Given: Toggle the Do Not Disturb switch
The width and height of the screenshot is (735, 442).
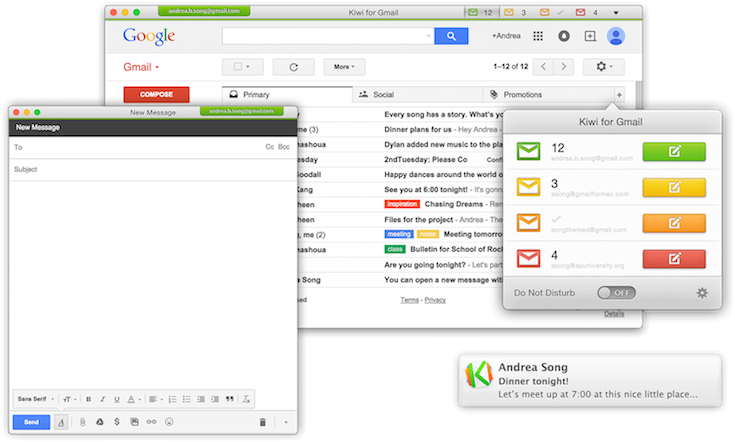Looking at the screenshot, I should pos(616,293).
